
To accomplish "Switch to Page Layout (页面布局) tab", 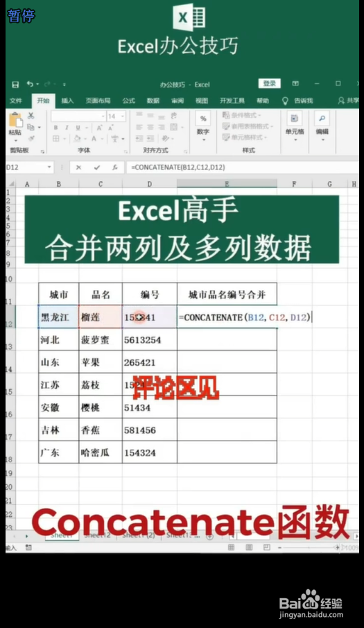I will click(x=98, y=101).
